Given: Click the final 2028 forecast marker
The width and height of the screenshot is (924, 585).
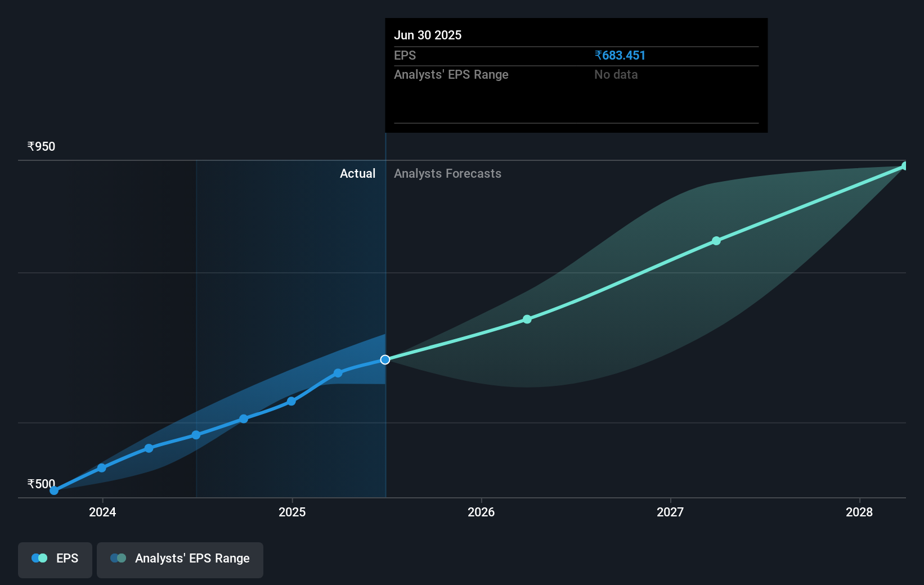Looking at the screenshot, I should pos(904,165).
